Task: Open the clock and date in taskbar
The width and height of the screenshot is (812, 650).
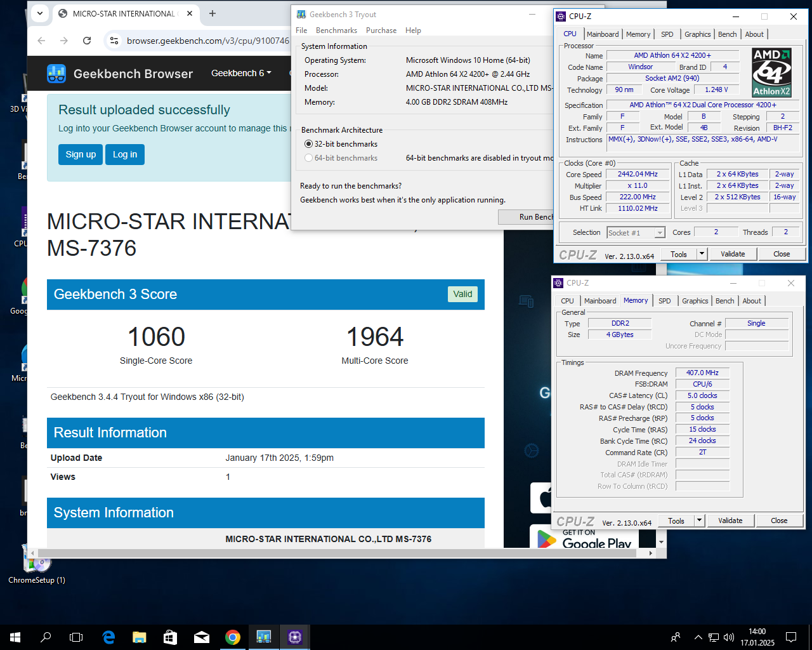Action: click(757, 637)
